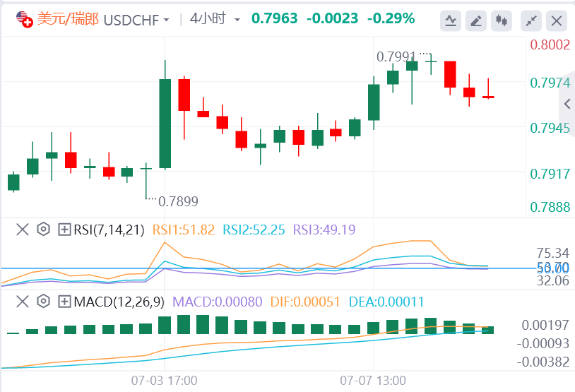Open RSI indicator settings gear
The width and height of the screenshot is (575, 392).
coord(43,229)
